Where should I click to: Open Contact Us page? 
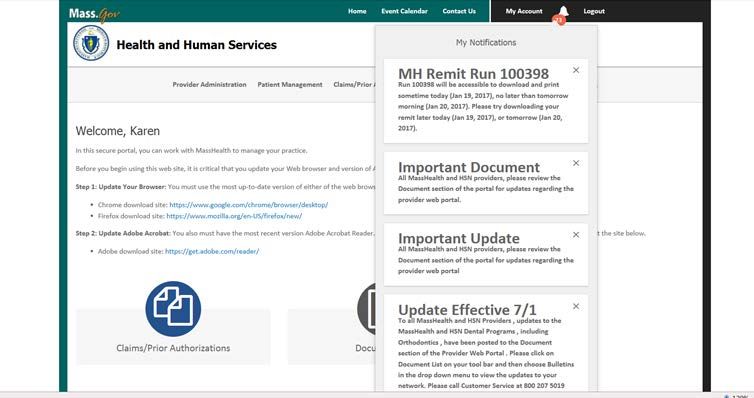tap(459, 11)
